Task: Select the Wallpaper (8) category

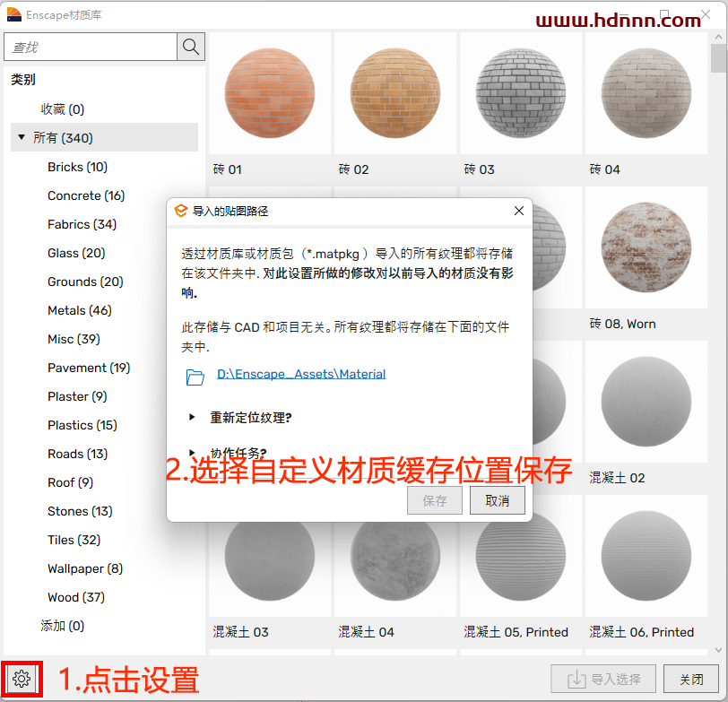Action: [x=85, y=568]
